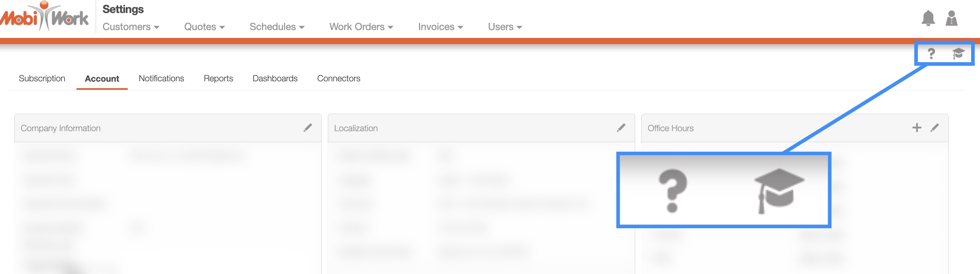Open the Reports tab
Image resolution: width=980 pixels, height=274 pixels.
[218, 78]
